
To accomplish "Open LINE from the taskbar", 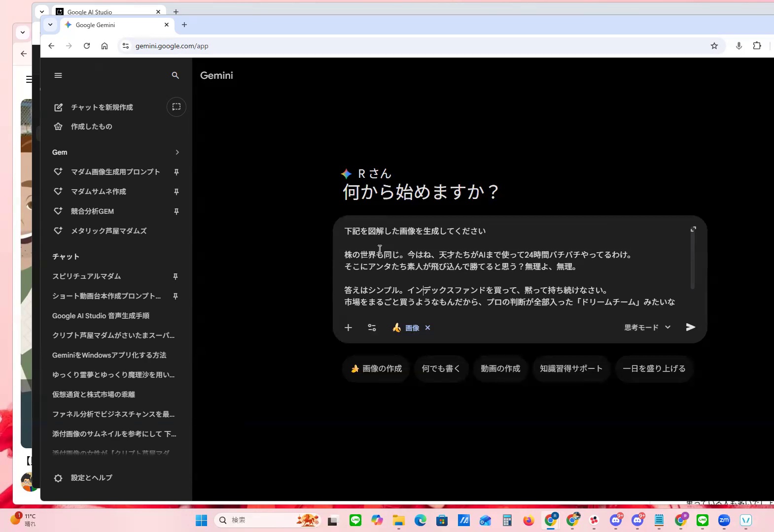I will [355, 520].
